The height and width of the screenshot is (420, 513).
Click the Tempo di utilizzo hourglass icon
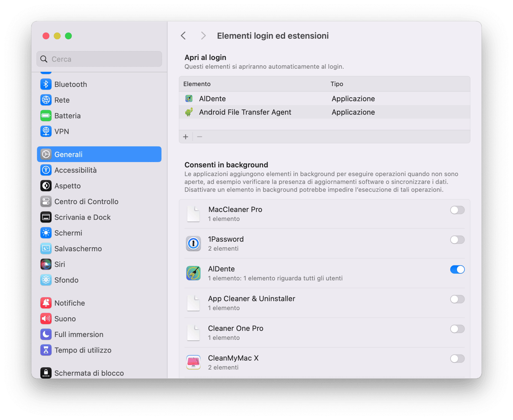[46, 350]
